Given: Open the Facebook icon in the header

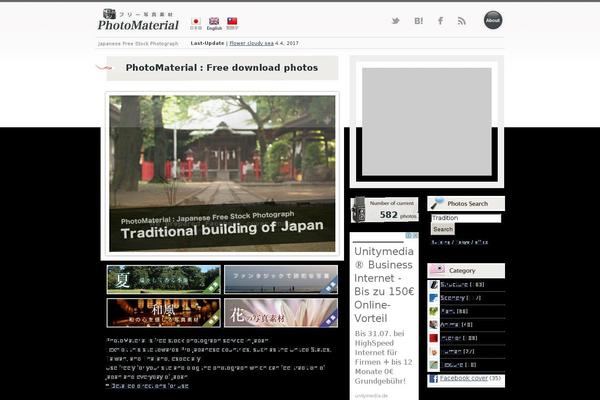Looking at the screenshot, I should pos(440,21).
